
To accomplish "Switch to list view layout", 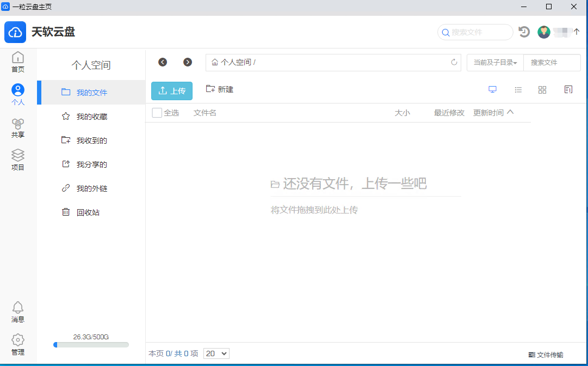I will pos(518,90).
